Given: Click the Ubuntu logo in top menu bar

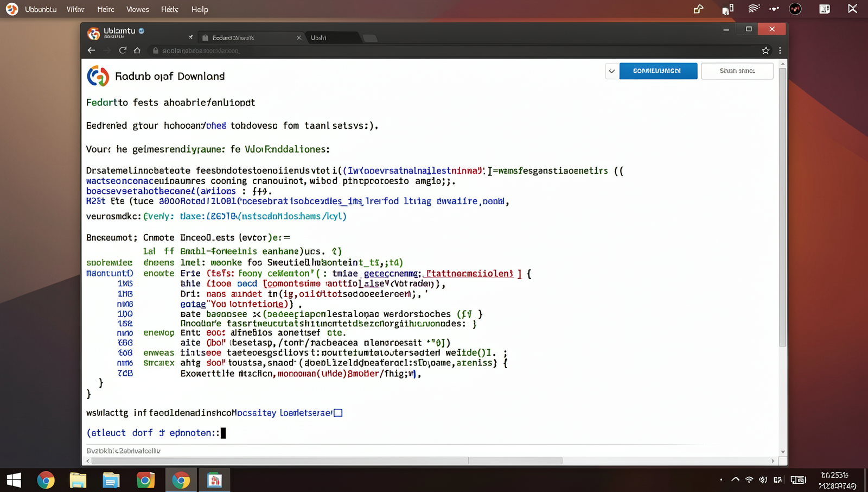Looking at the screenshot, I should point(12,9).
